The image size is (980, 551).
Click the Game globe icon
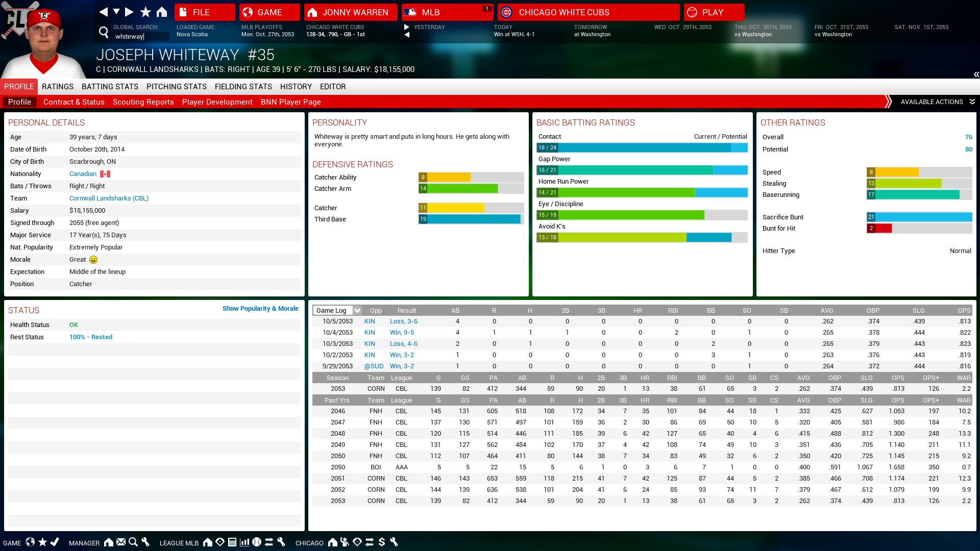[30, 542]
